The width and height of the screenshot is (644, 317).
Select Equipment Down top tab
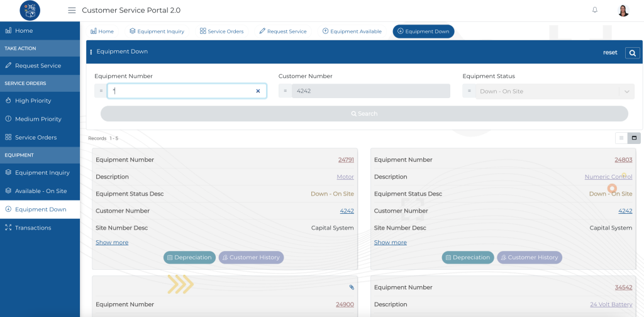point(423,31)
